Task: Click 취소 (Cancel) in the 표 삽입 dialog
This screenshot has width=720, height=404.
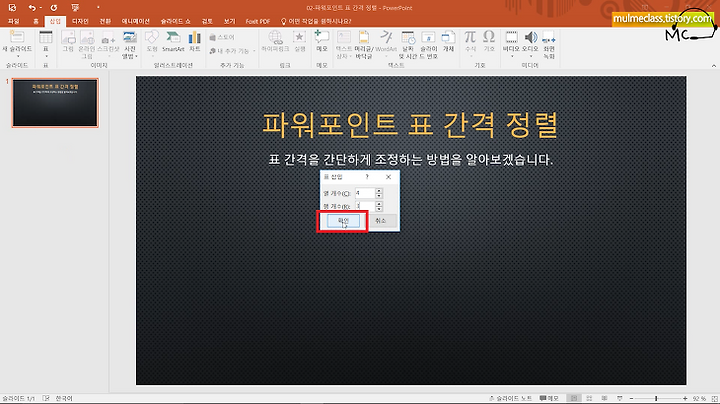Action: tap(381, 221)
